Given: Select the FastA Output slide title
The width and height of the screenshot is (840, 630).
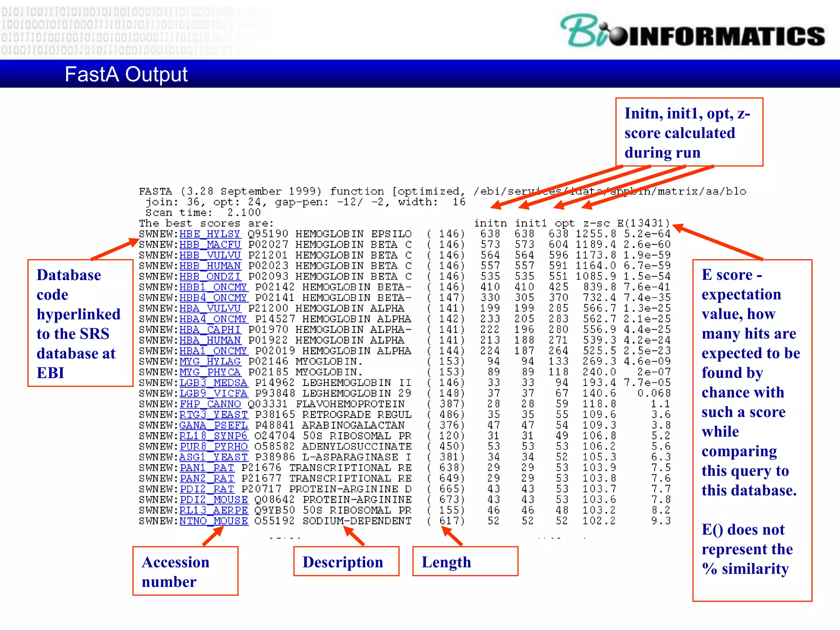Looking at the screenshot, I should [126, 74].
